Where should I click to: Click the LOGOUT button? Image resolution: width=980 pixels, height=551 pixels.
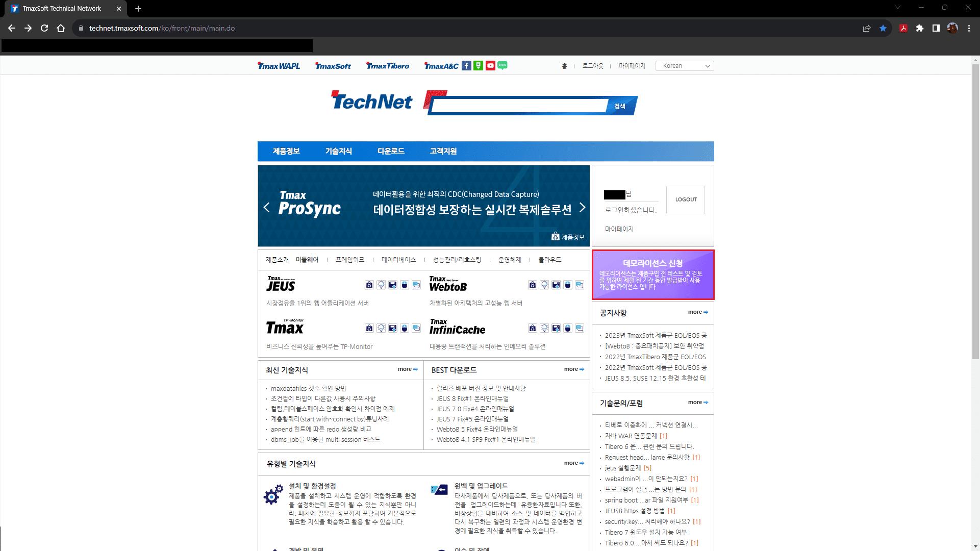686,199
